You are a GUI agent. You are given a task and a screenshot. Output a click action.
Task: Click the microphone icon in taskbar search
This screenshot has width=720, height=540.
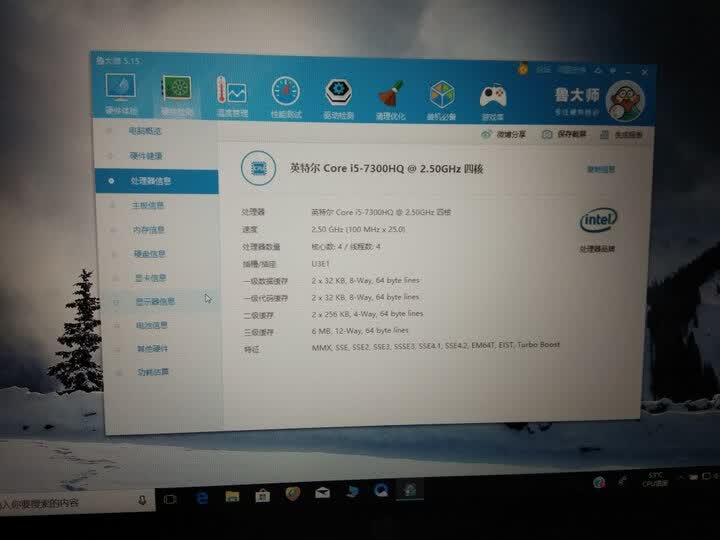tap(142, 500)
